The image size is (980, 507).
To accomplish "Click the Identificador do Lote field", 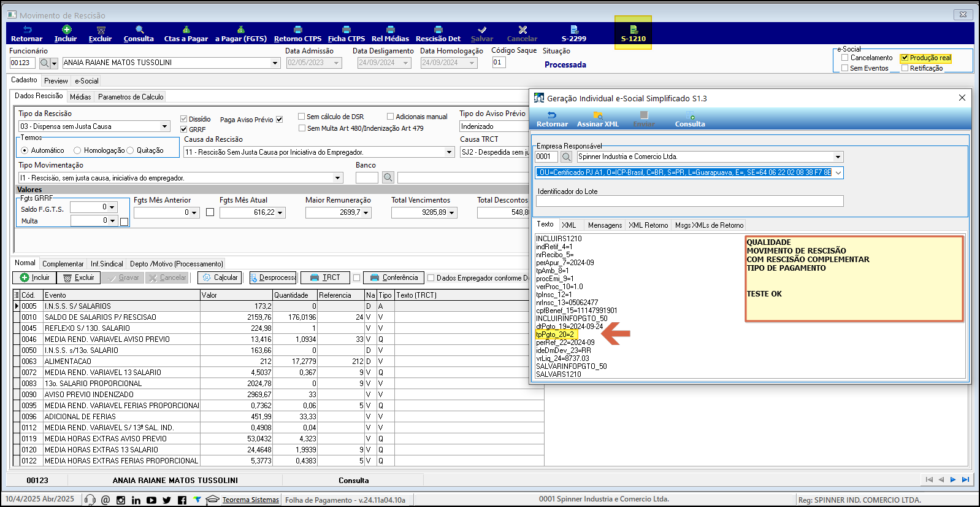I will pos(690,201).
